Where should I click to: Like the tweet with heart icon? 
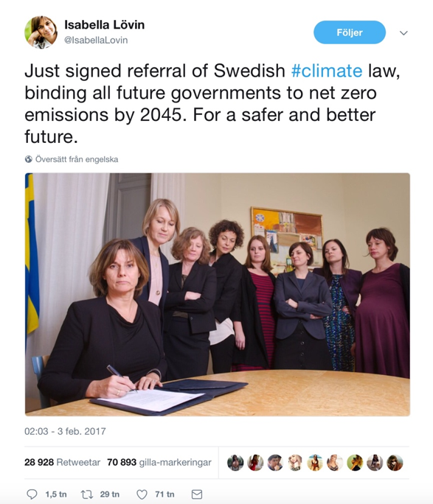142,494
